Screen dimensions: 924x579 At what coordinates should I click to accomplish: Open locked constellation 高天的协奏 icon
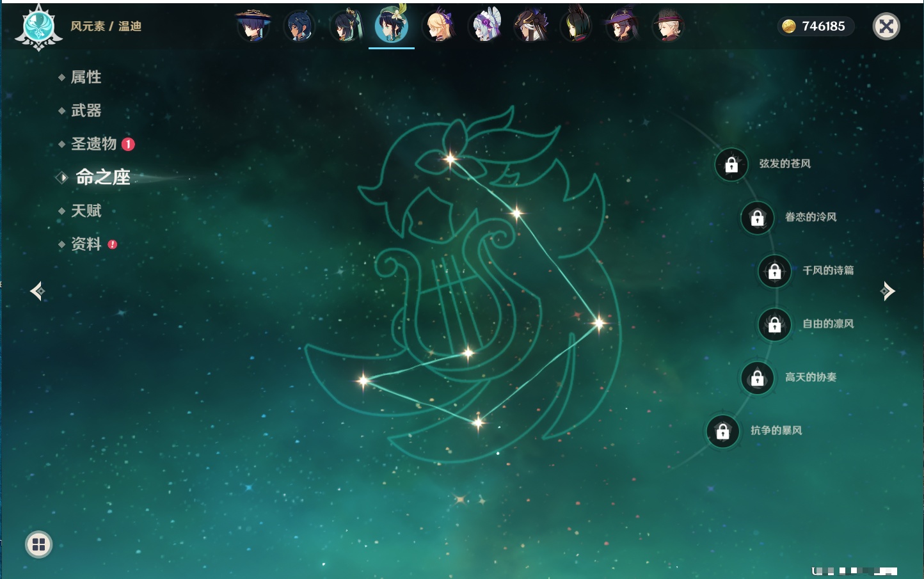pyautogui.click(x=758, y=378)
